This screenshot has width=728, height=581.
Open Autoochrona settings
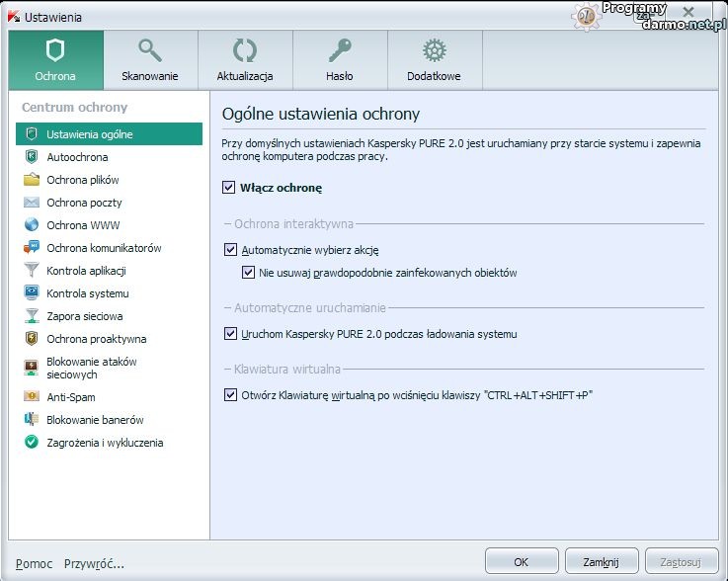point(109,157)
